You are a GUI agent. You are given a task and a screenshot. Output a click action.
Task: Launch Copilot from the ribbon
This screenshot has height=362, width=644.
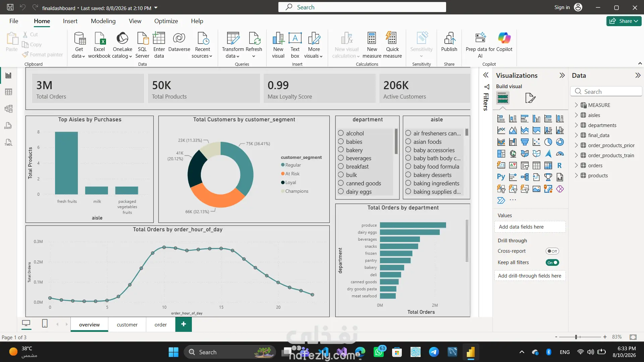[x=504, y=42]
